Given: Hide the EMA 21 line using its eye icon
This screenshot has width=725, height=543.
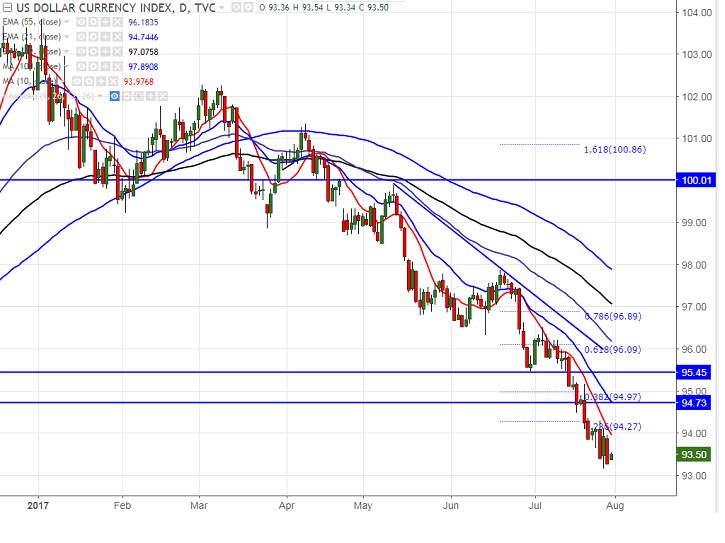Looking at the screenshot, I should pyautogui.click(x=81, y=37).
